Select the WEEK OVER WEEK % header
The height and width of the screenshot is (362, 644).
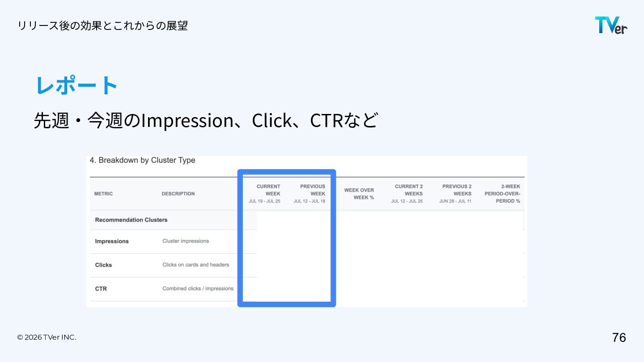tap(359, 194)
